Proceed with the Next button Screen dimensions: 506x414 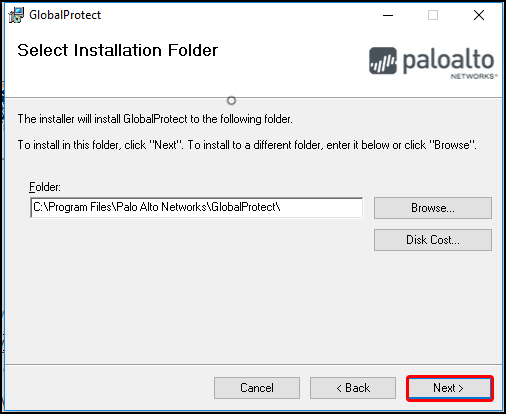click(x=449, y=388)
